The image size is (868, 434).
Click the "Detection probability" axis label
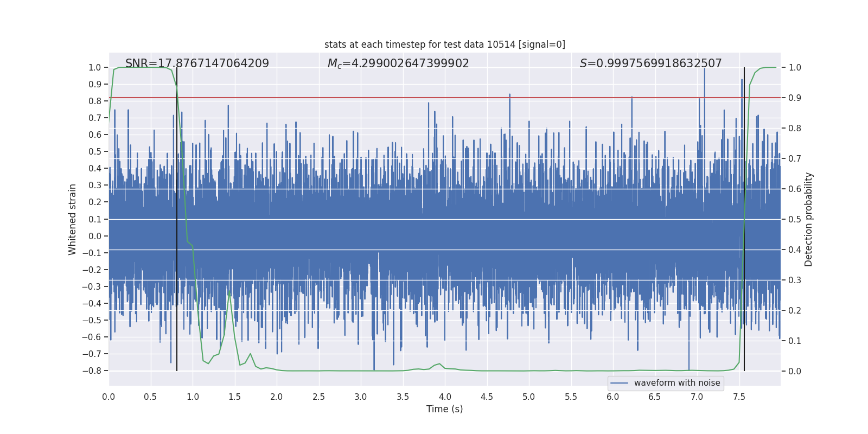pos(809,219)
